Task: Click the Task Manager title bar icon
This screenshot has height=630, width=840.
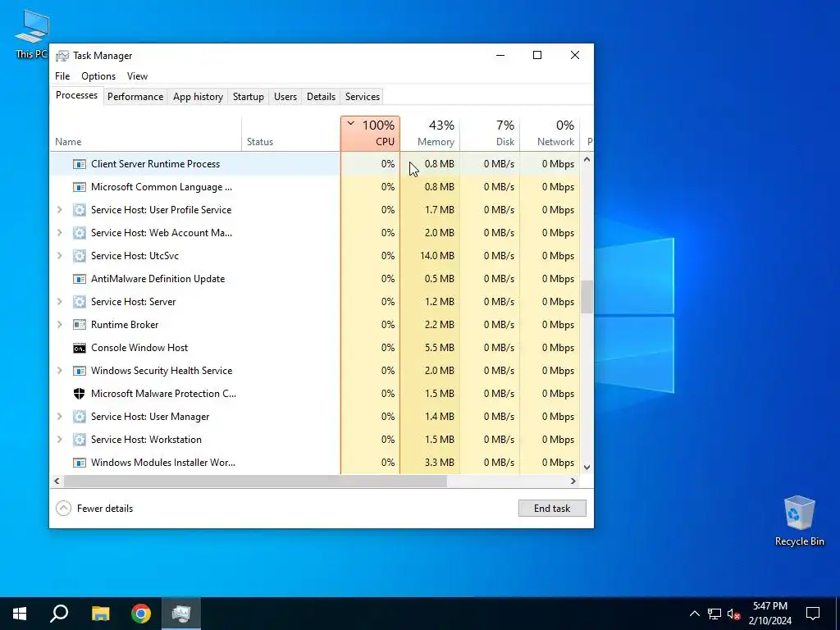Action: point(62,56)
